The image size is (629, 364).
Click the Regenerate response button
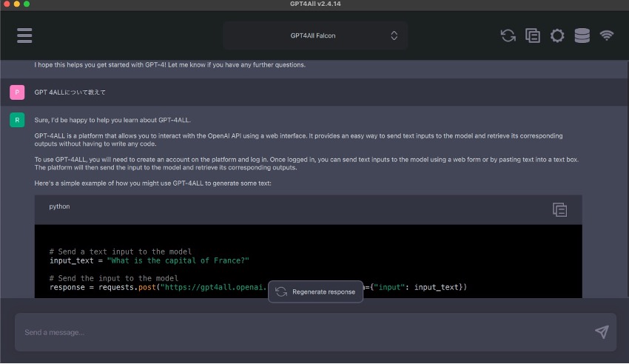pos(315,291)
